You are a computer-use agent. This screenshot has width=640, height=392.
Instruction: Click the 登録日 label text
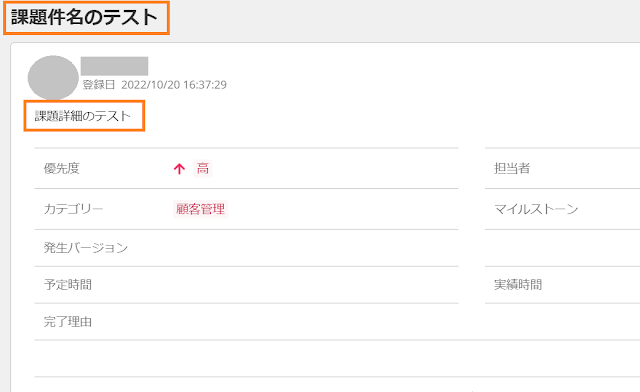(99, 85)
